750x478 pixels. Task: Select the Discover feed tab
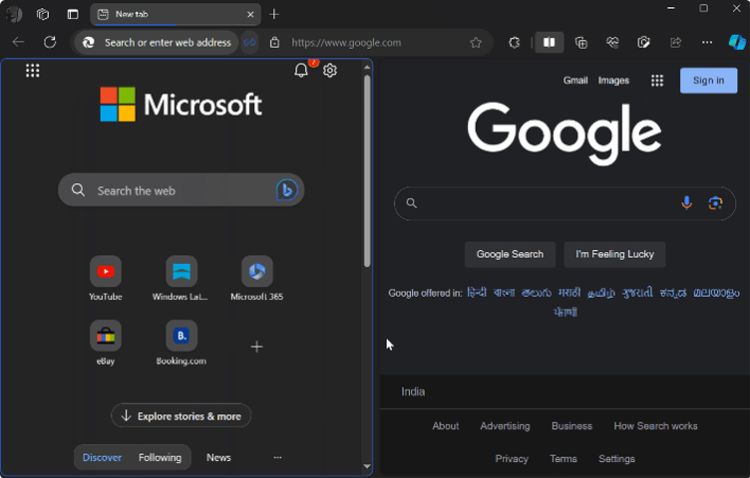point(102,457)
